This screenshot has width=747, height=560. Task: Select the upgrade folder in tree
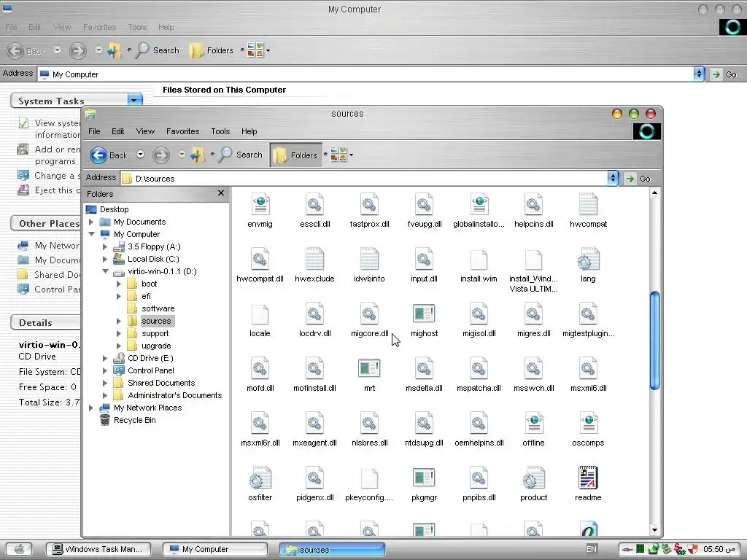tap(156, 346)
